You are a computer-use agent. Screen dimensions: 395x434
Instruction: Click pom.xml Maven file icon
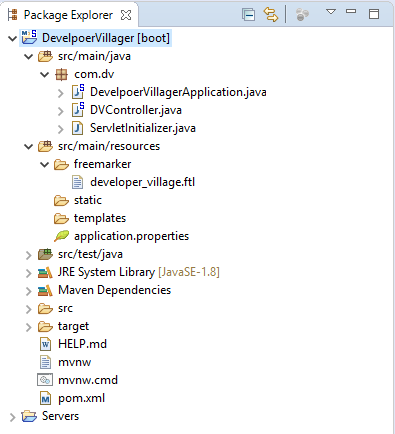pyautogui.click(x=45, y=398)
